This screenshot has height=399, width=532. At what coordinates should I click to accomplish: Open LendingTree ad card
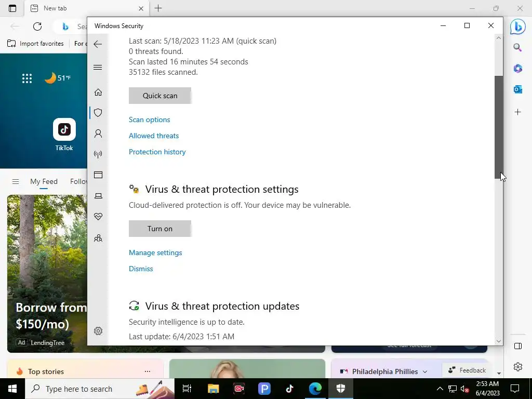(x=47, y=273)
